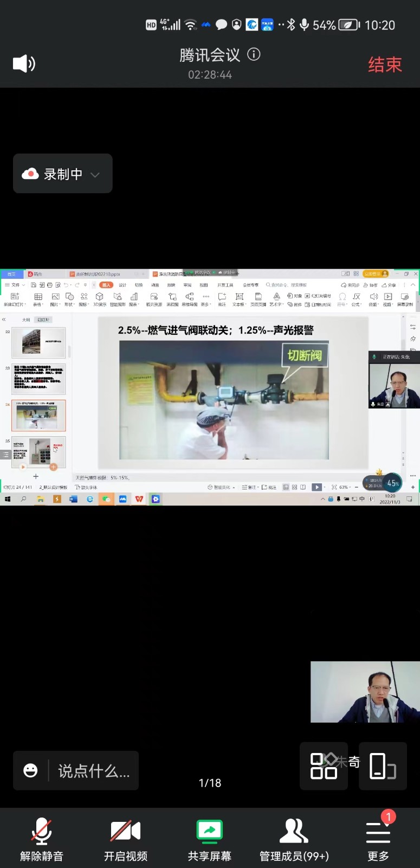Open 管理成员 participants list

tap(294, 840)
